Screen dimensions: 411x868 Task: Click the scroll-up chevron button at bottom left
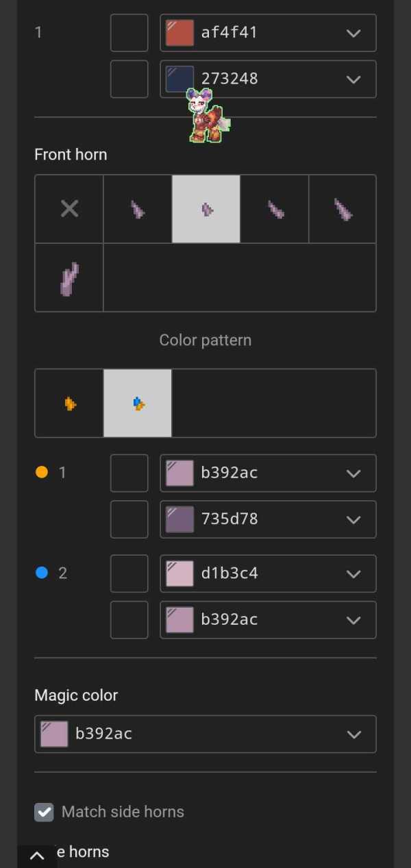click(37, 856)
